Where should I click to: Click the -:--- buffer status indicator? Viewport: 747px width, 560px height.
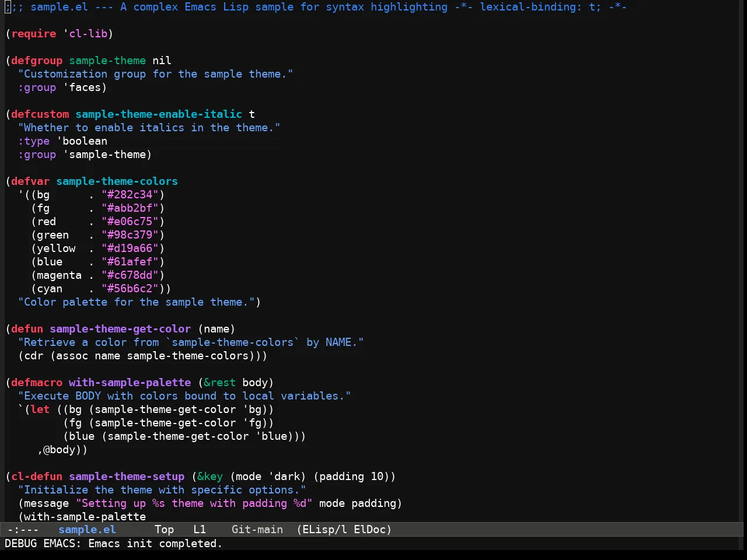pos(23,530)
